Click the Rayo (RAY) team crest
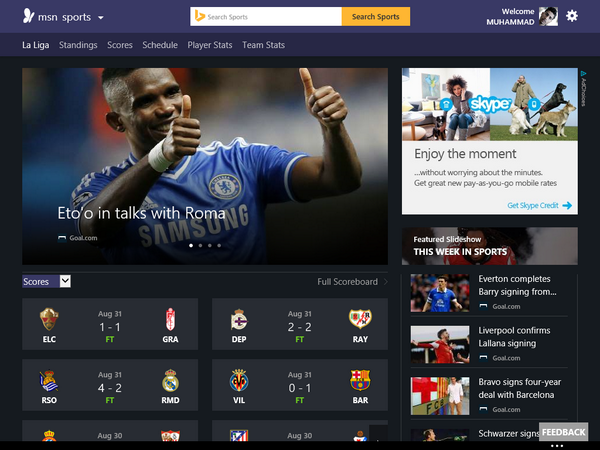 (360, 319)
